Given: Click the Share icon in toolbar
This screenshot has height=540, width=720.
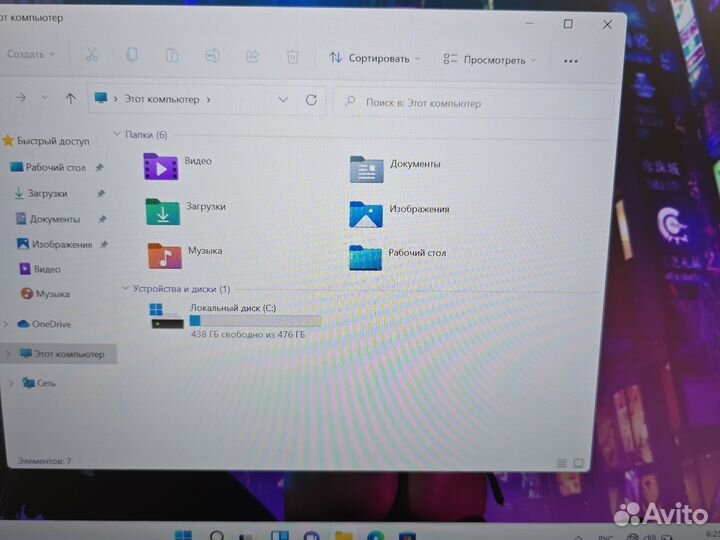Looking at the screenshot, I should pyautogui.click(x=253, y=57).
